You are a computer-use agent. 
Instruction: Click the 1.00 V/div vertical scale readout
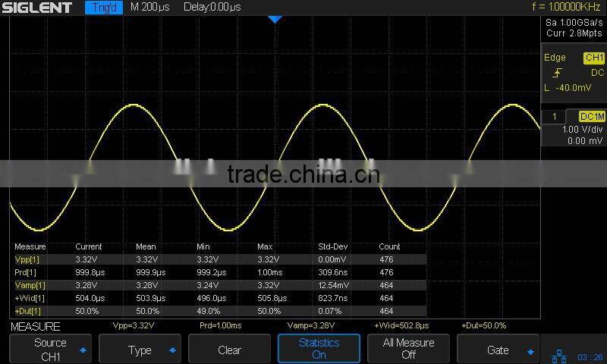tap(581, 130)
